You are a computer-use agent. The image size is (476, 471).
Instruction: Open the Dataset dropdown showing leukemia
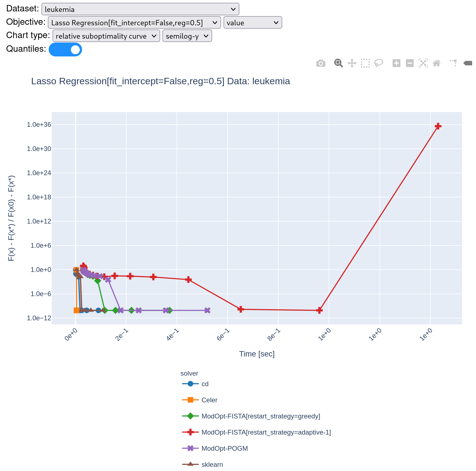click(140, 9)
